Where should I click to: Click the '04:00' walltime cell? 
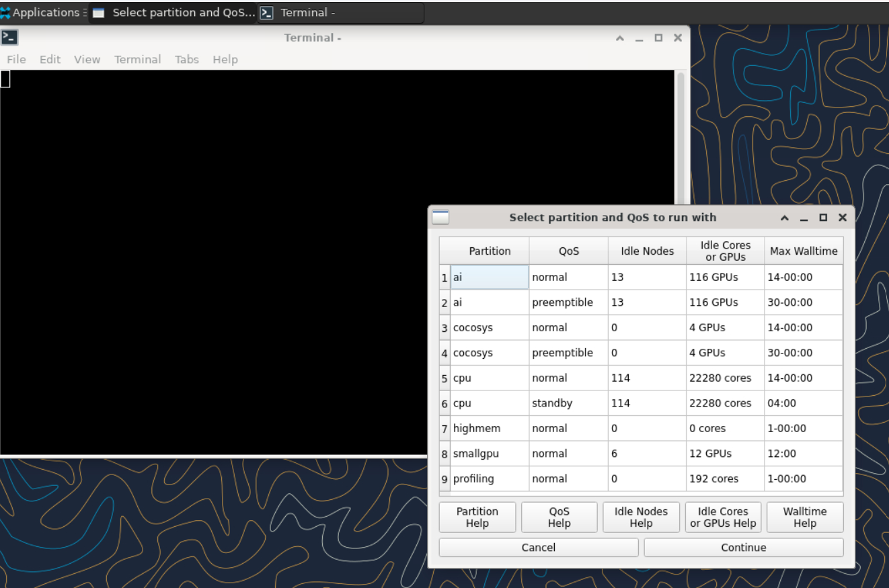click(x=804, y=403)
